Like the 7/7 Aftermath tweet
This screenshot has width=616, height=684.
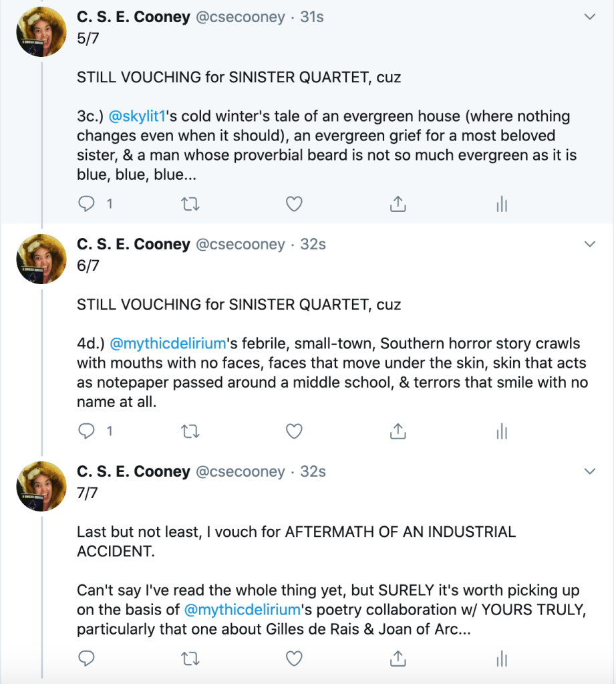pos(294,659)
